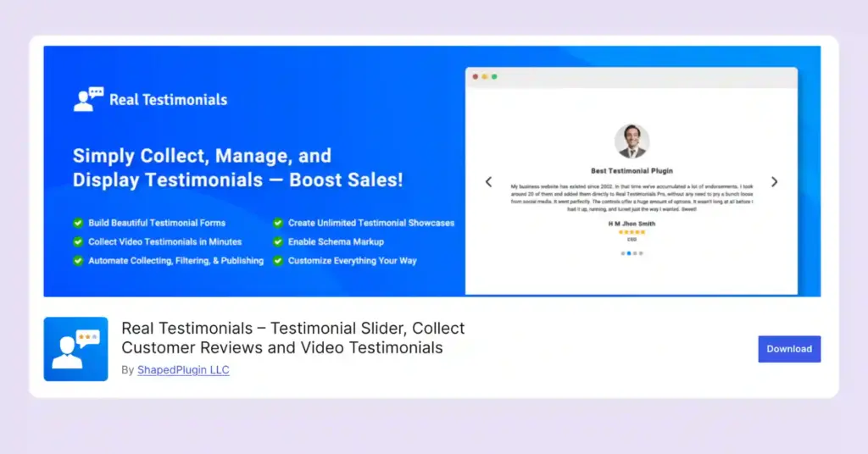Click 'Automate Collecting, Filtering, & Publishing' text
The width and height of the screenshot is (868, 454).
(176, 260)
